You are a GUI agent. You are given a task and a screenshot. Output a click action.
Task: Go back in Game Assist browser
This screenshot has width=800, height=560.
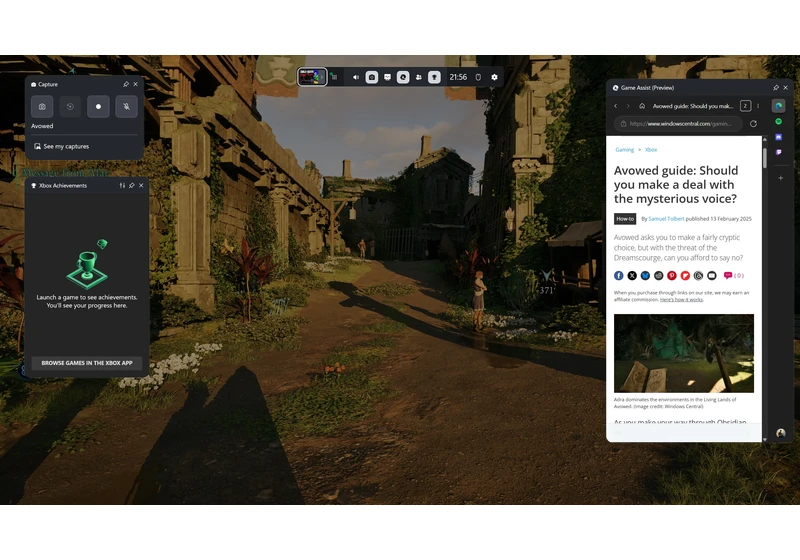point(616,106)
